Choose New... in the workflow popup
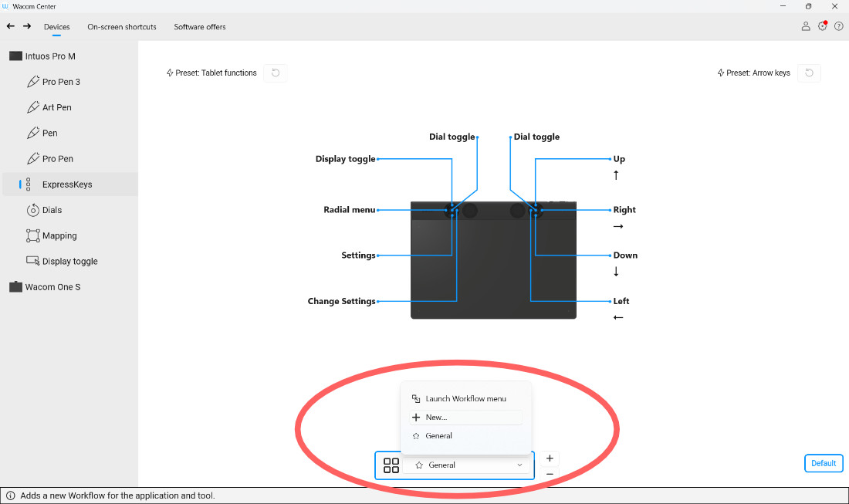 coord(465,418)
